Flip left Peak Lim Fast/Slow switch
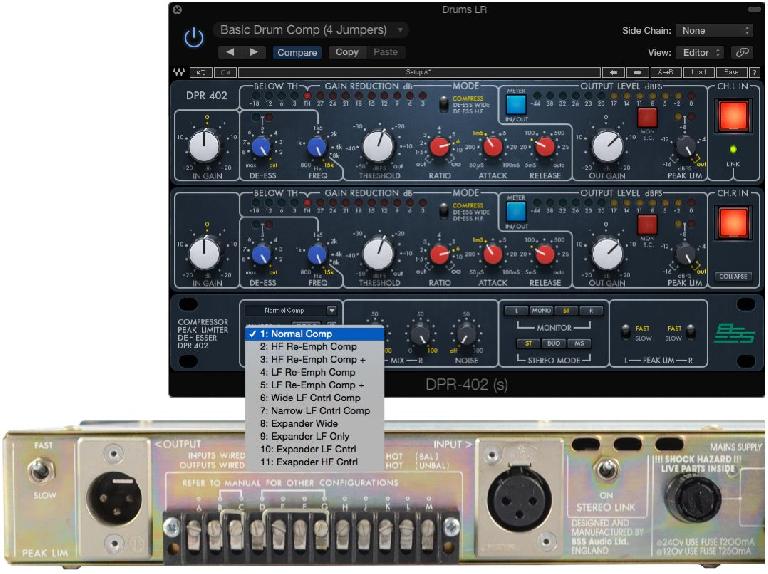 coord(625,332)
